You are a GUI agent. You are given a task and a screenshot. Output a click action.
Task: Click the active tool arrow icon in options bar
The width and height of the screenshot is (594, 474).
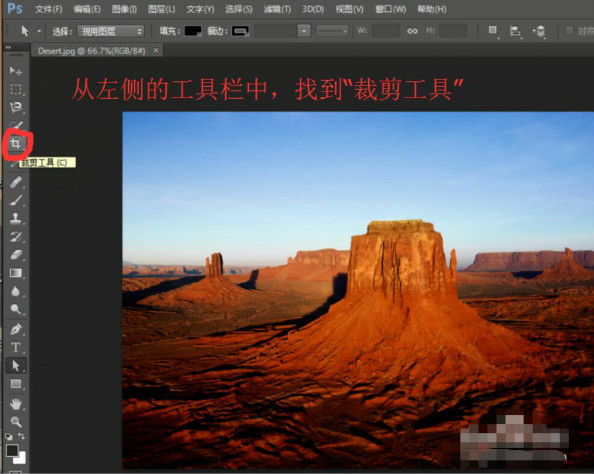click(25, 31)
